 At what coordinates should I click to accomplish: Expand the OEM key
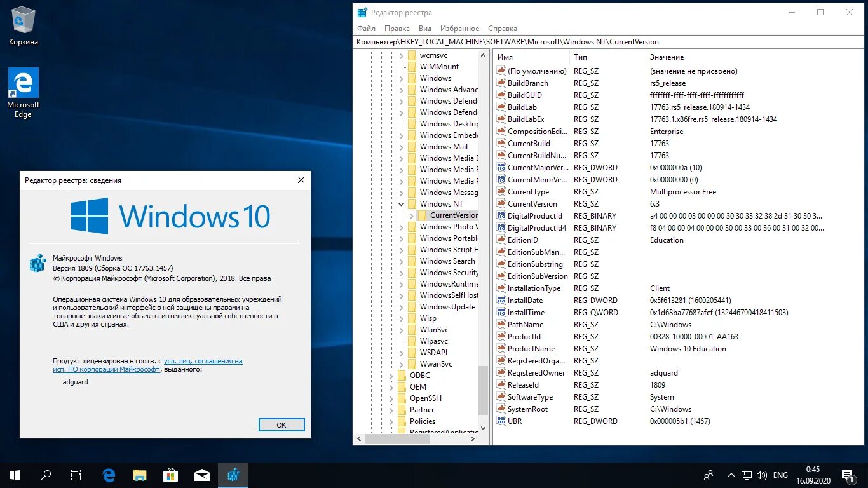coord(391,387)
